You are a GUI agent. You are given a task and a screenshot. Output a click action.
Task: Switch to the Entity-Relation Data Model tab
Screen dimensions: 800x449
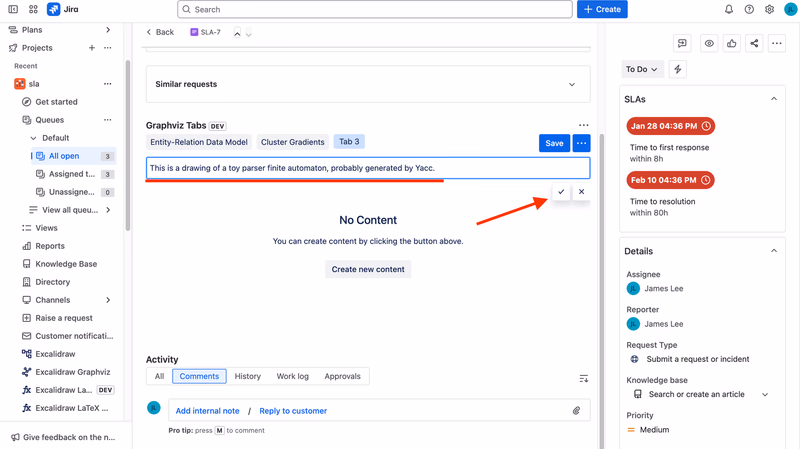click(199, 142)
